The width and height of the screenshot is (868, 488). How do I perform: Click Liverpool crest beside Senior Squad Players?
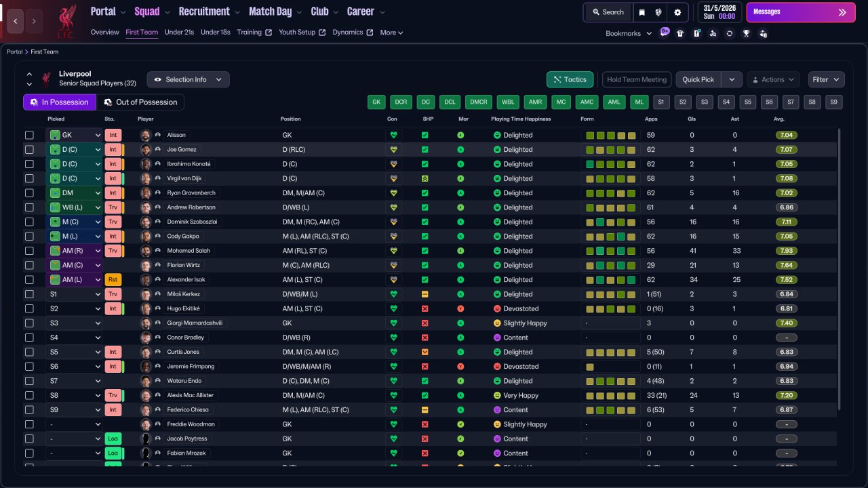pos(47,79)
